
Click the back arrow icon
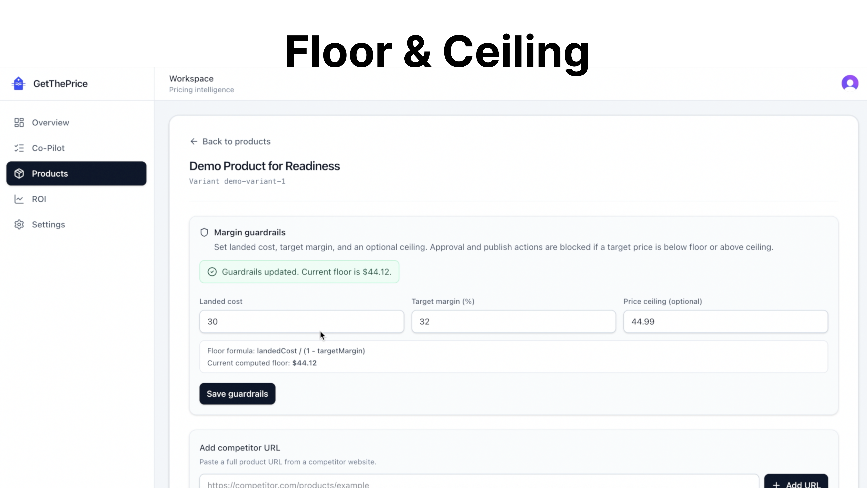click(x=193, y=141)
